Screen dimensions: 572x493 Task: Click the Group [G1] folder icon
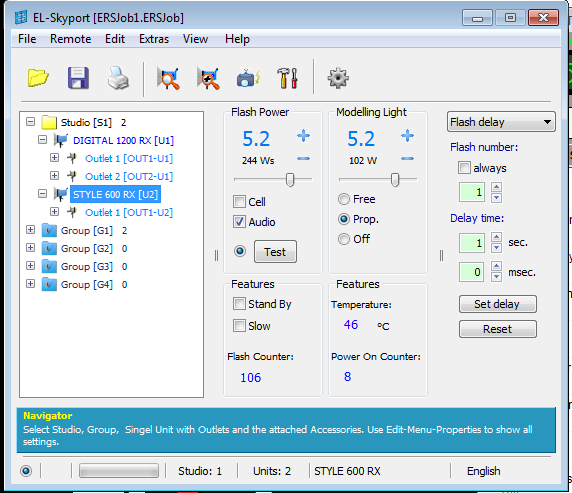[x=49, y=231]
